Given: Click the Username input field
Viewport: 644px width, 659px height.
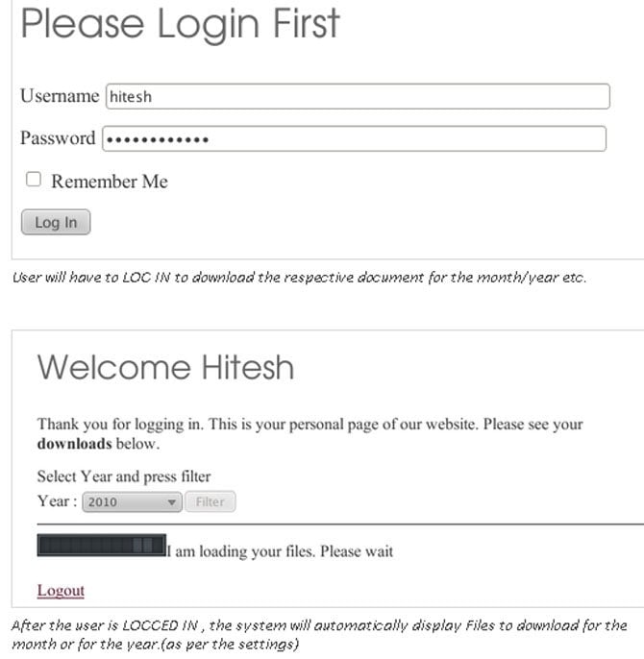Looking at the screenshot, I should tap(357, 96).
